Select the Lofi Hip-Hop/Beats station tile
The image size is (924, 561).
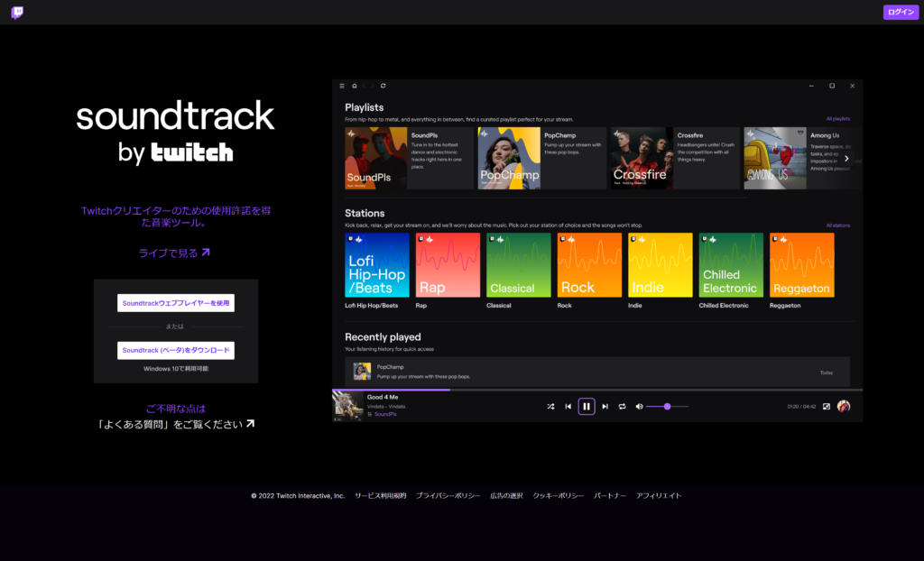pos(377,265)
